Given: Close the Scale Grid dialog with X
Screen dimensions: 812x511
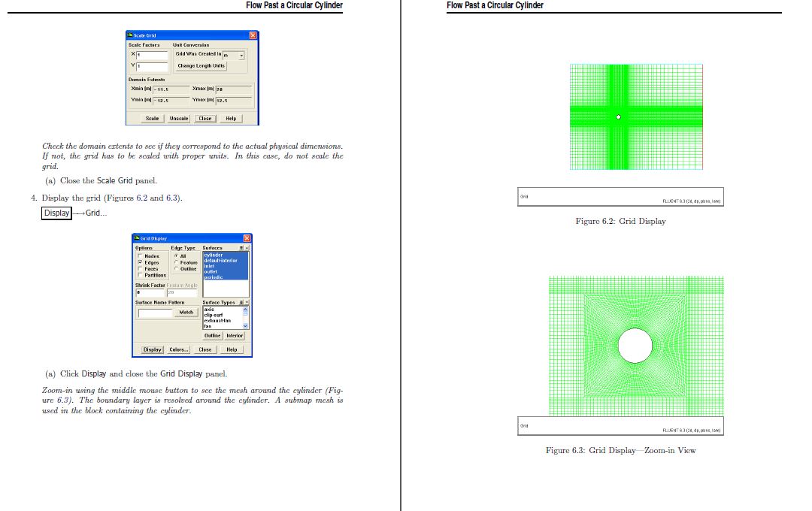Looking at the screenshot, I should [x=253, y=35].
